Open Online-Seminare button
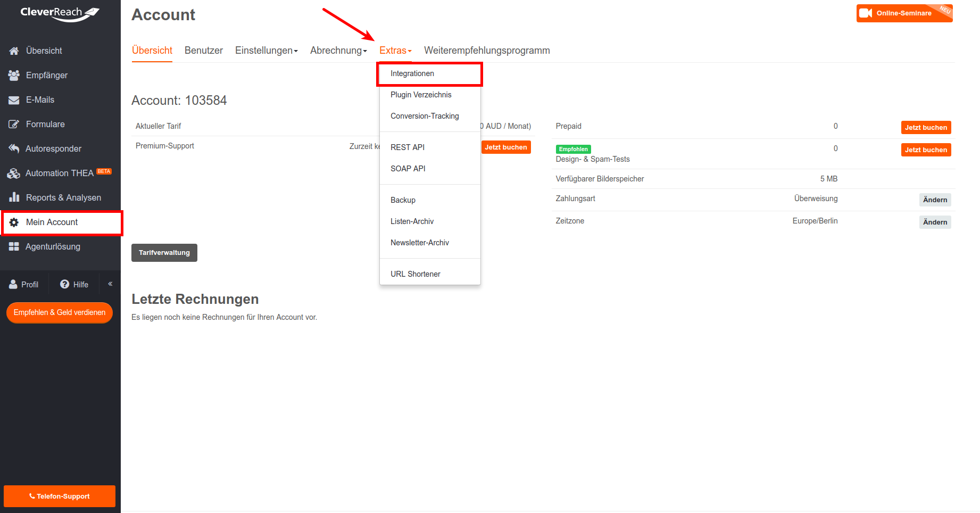The image size is (980, 513). pos(904,13)
